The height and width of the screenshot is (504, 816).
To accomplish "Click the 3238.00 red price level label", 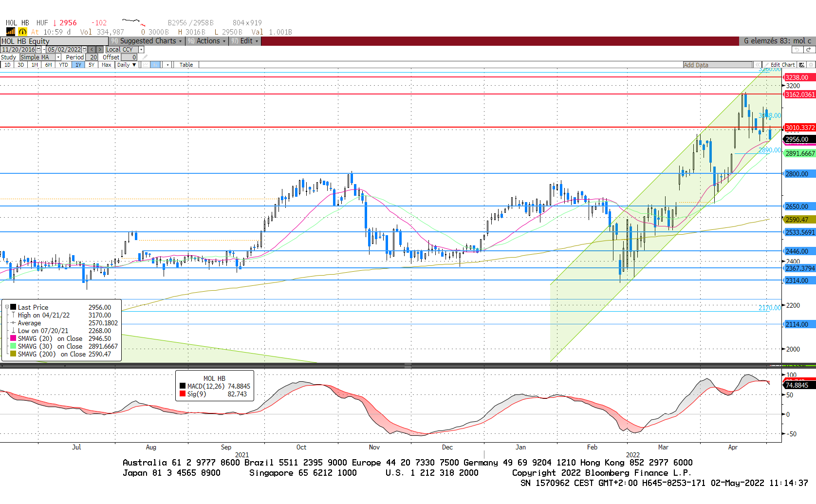I will (x=799, y=77).
